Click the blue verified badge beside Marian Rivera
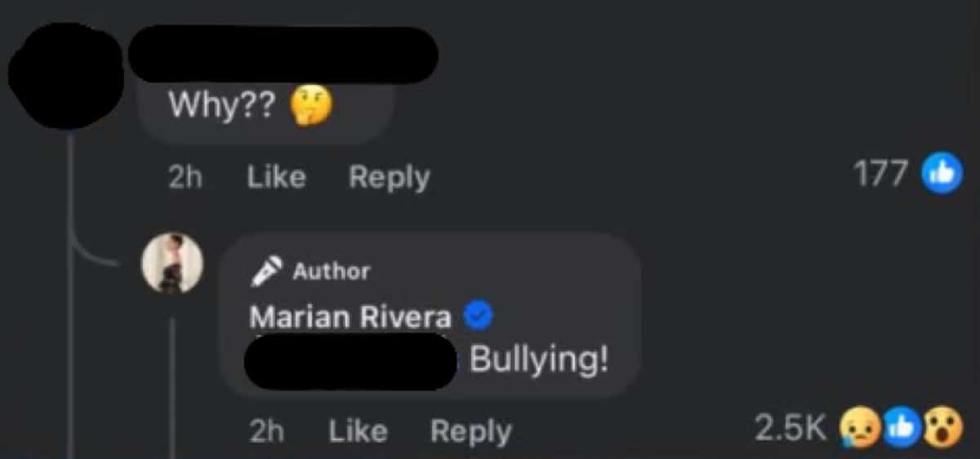980x459 pixels. point(477,316)
